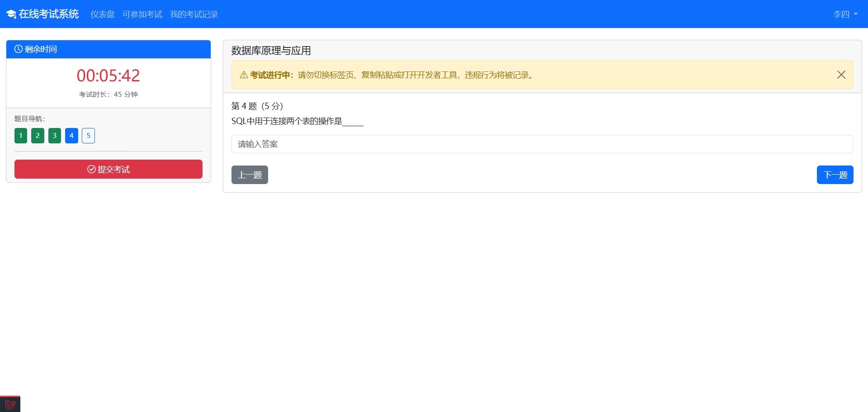Go to the 仪表盘 page
This screenshot has width=868, height=412.
pos(103,14)
